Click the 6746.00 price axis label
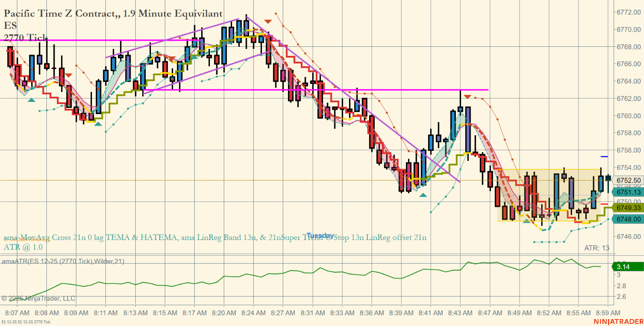644x326 pixels. 630,236
